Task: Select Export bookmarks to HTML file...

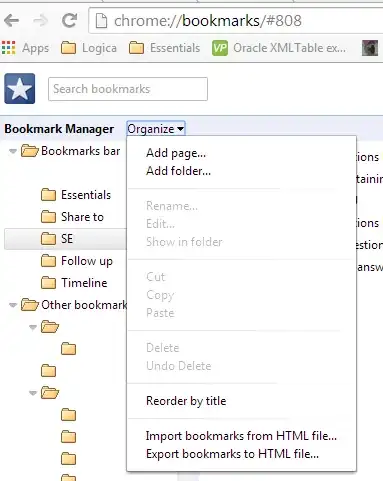Action: pyautogui.click(x=232, y=454)
